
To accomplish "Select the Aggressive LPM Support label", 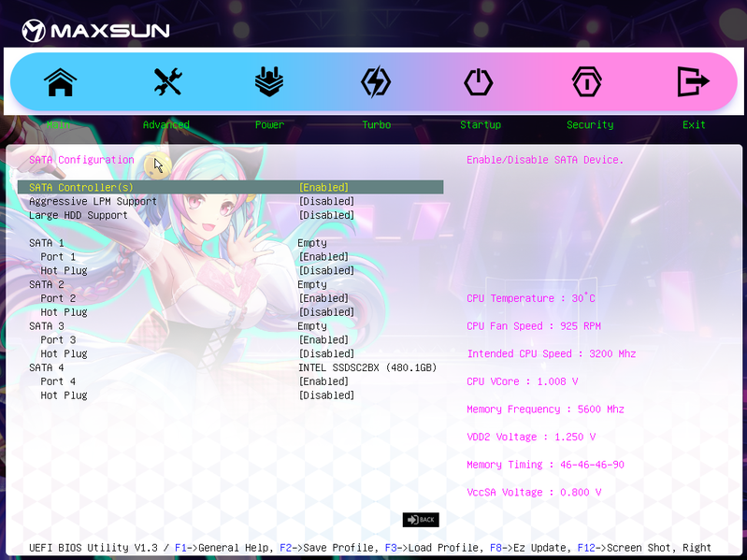I will click(93, 201).
